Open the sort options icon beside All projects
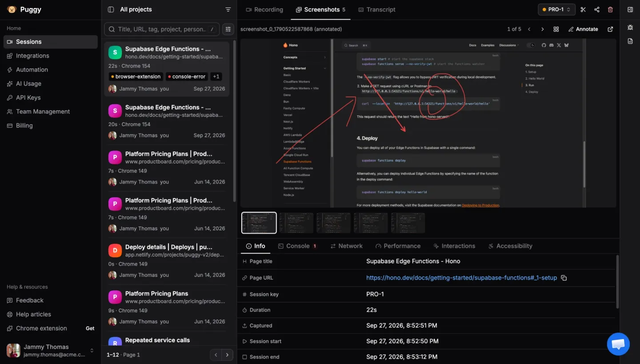 (228, 9)
